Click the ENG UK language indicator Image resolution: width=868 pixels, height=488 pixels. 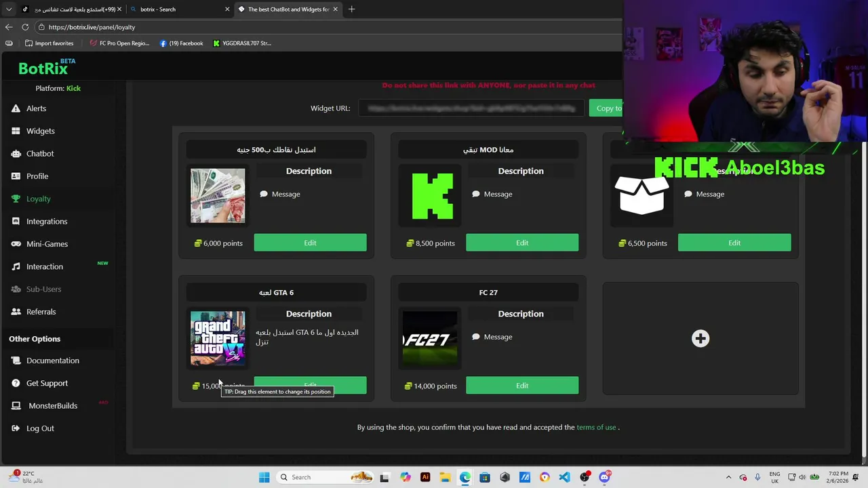pyautogui.click(x=774, y=477)
